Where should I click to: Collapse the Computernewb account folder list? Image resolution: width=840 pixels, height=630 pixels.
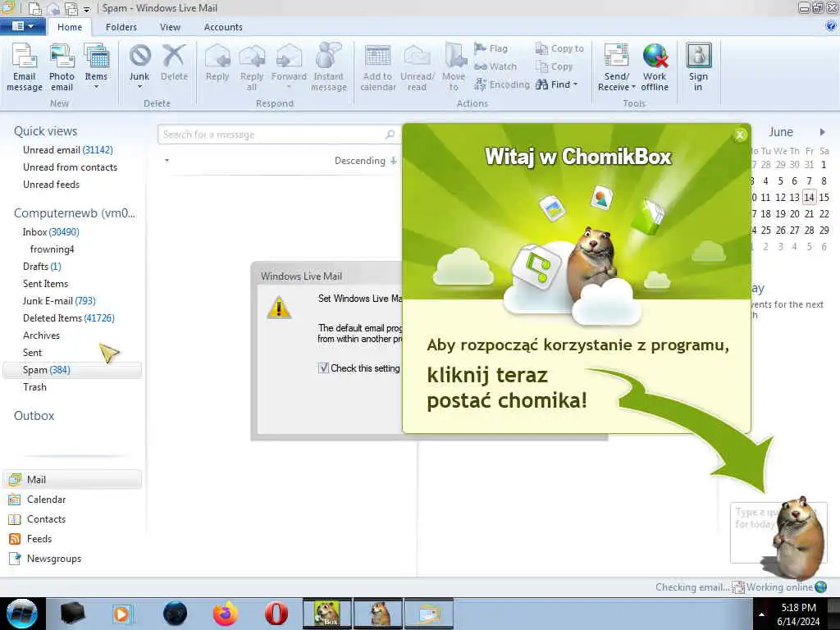pos(75,213)
